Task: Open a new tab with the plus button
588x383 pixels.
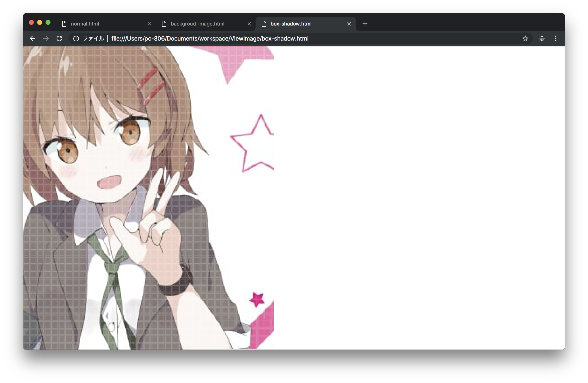Action: point(365,24)
